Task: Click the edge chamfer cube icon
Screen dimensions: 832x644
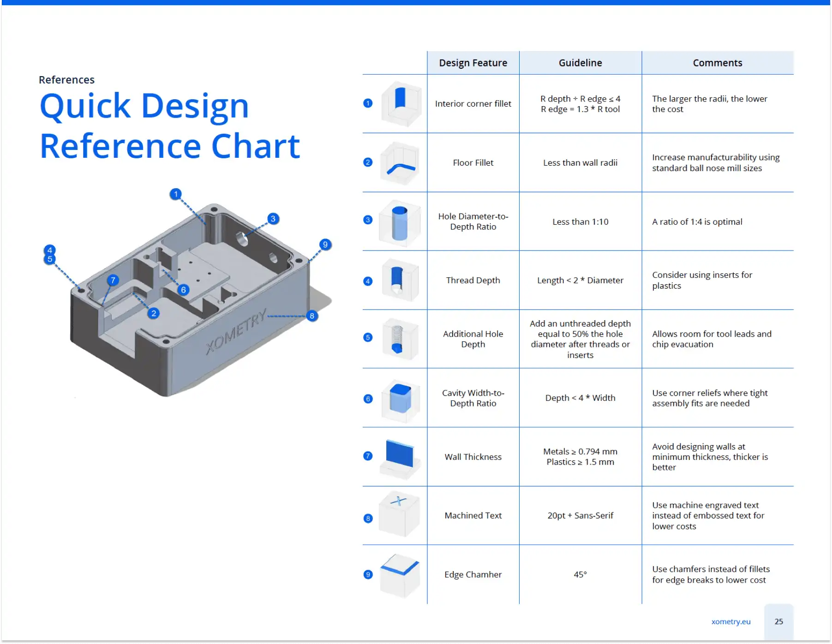Action: pyautogui.click(x=400, y=576)
